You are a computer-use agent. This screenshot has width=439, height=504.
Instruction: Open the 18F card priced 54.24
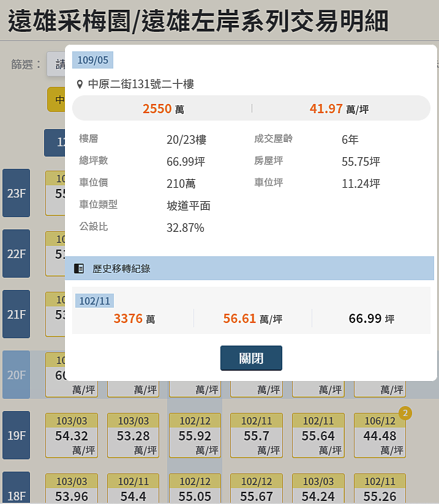tap(318, 489)
